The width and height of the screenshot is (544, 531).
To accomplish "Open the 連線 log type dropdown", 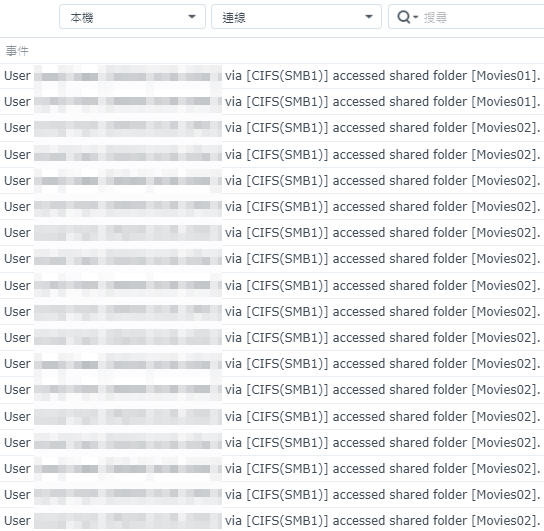I will 296,17.
